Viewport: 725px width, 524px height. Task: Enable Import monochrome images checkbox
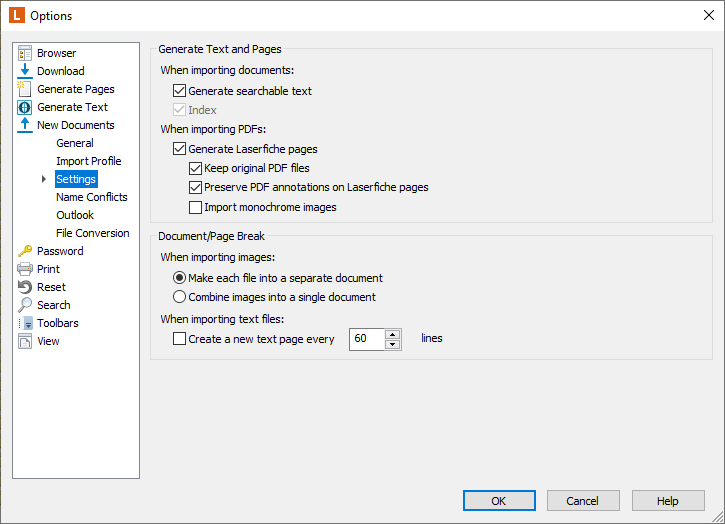(x=195, y=207)
